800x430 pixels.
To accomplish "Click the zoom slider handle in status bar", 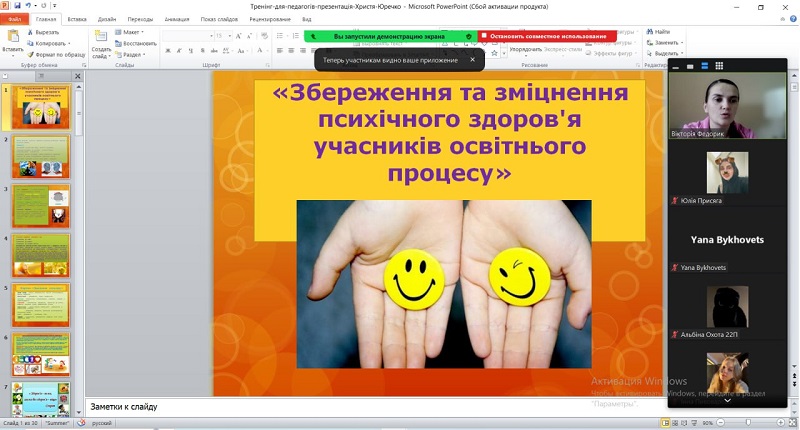I will point(748,423).
